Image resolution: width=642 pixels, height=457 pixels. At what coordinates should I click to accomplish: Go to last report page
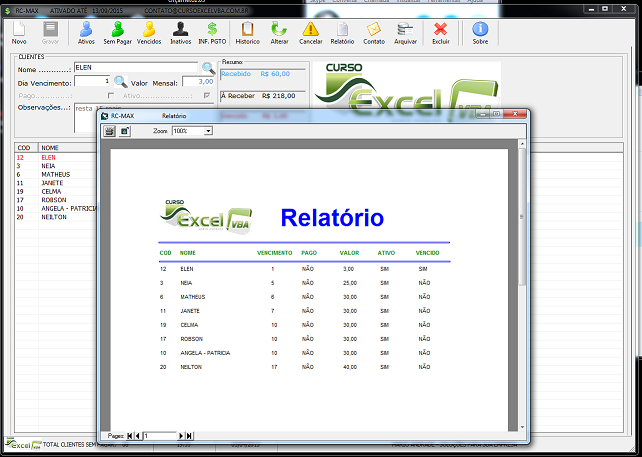point(189,436)
